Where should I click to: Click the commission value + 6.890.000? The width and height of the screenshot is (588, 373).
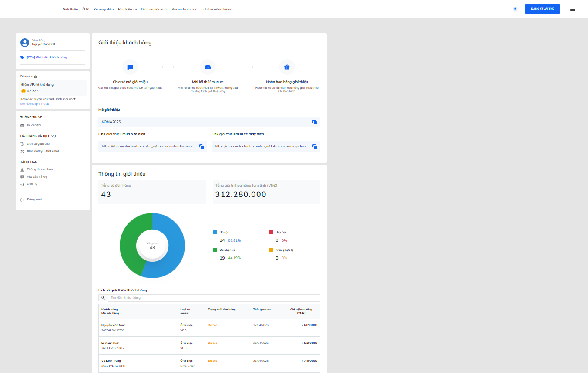[309, 325]
